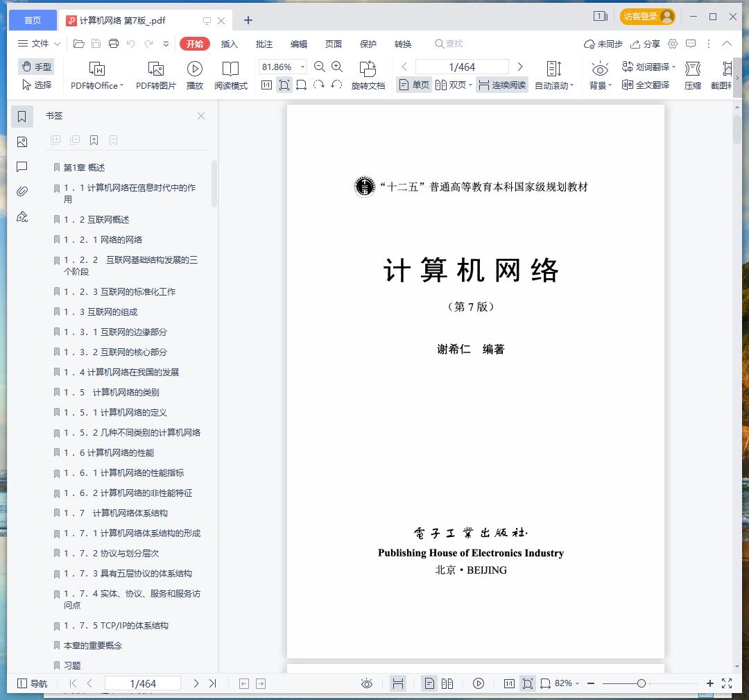Click the 旋转文档 rotate document tool

coord(368,76)
